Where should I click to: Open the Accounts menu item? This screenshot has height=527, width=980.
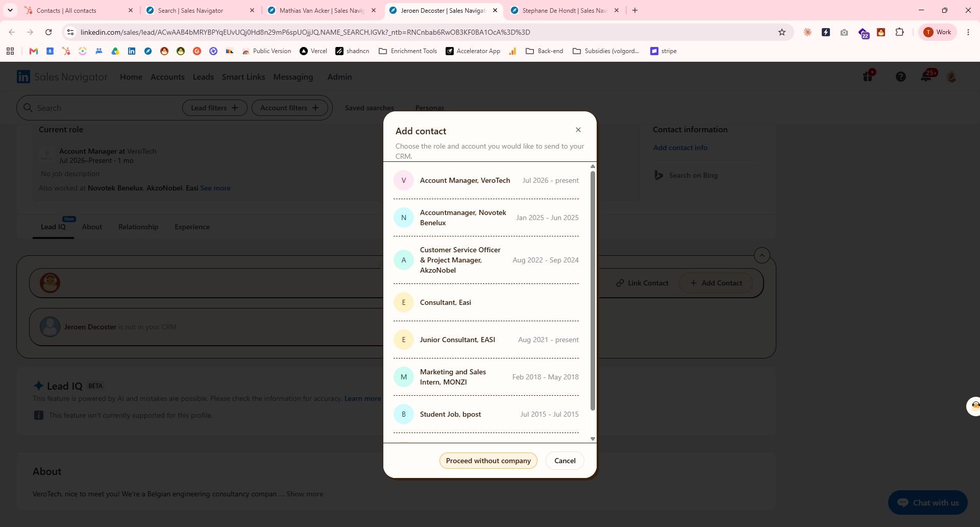167,77
